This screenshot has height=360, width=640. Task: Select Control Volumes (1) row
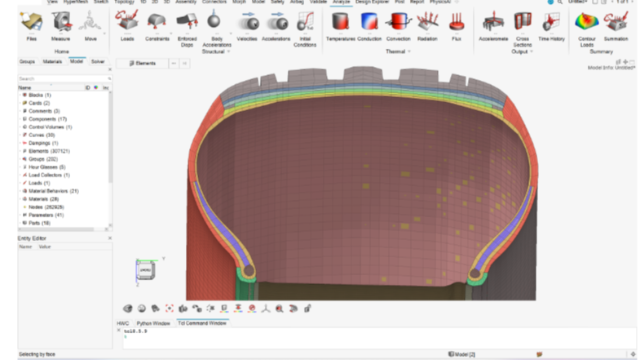click(50, 127)
